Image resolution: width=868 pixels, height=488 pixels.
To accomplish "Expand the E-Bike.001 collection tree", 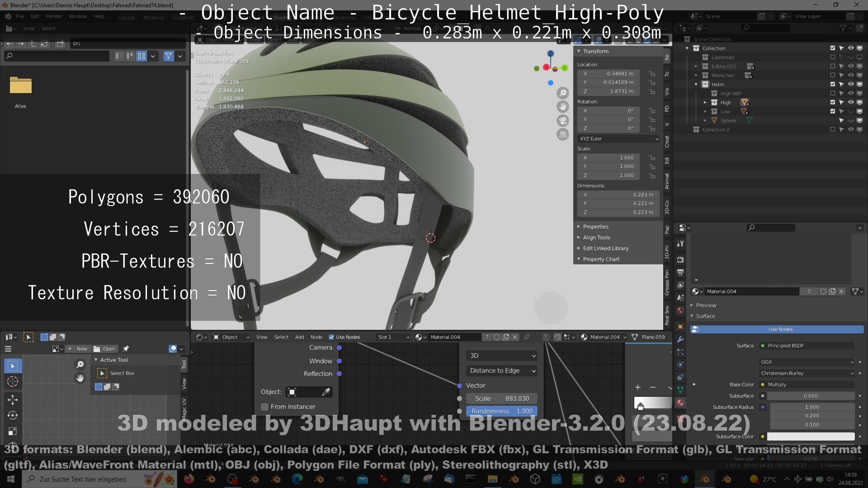I will pyautogui.click(x=696, y=66).
